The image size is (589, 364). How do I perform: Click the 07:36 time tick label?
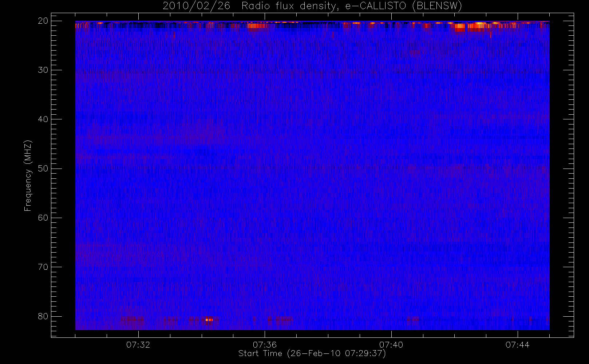tap(265, 345)
